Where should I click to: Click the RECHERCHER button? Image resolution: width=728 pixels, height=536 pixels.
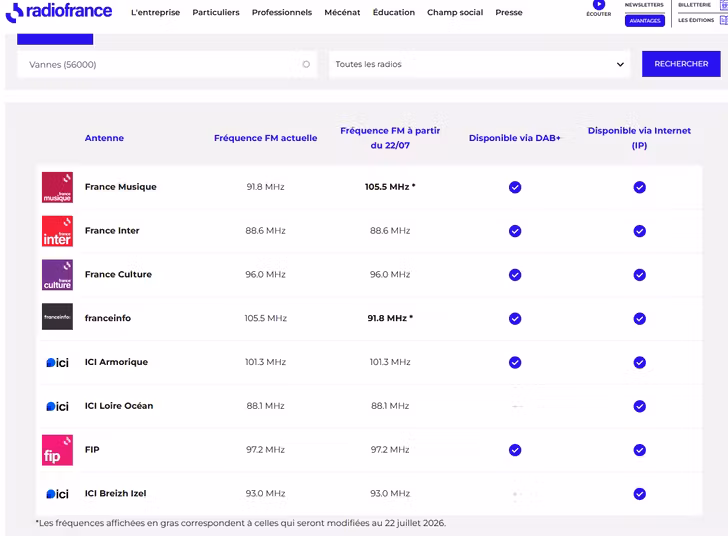pyautogui.click(x=681, y=64)
